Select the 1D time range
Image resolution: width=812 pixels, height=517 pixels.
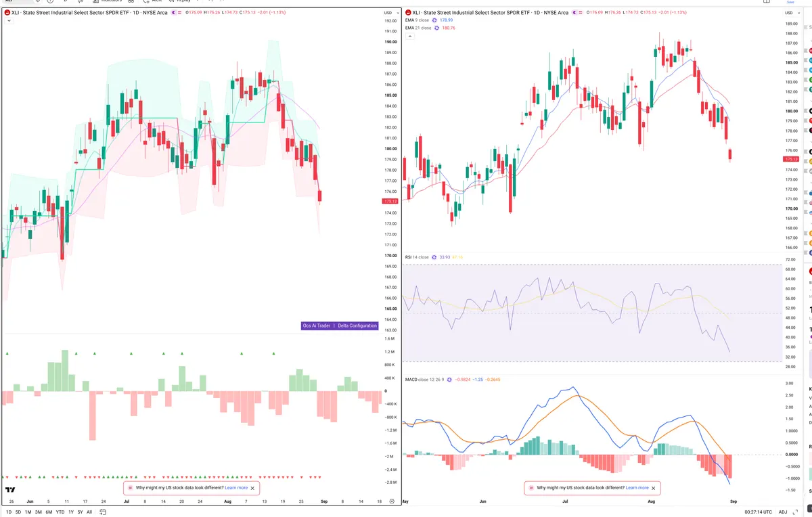tap(9, 512)
